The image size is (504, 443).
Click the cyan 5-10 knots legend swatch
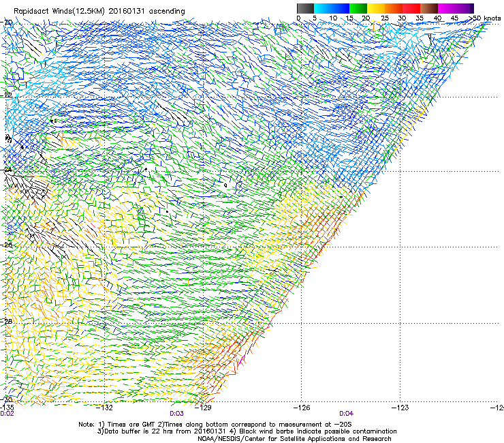323,8
